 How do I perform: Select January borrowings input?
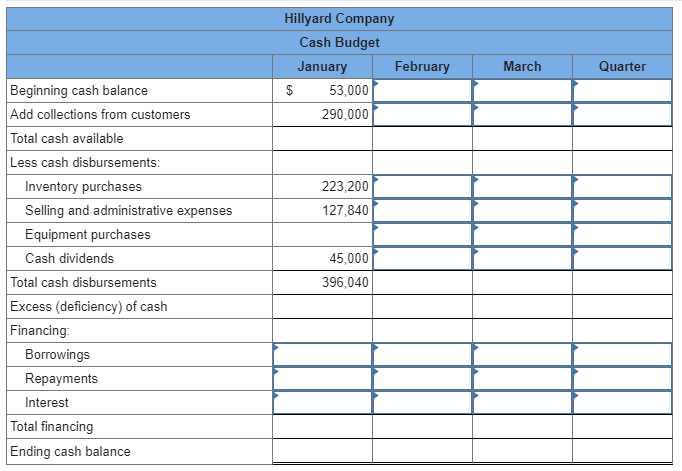pyautogui.click(x=322, y=354)
